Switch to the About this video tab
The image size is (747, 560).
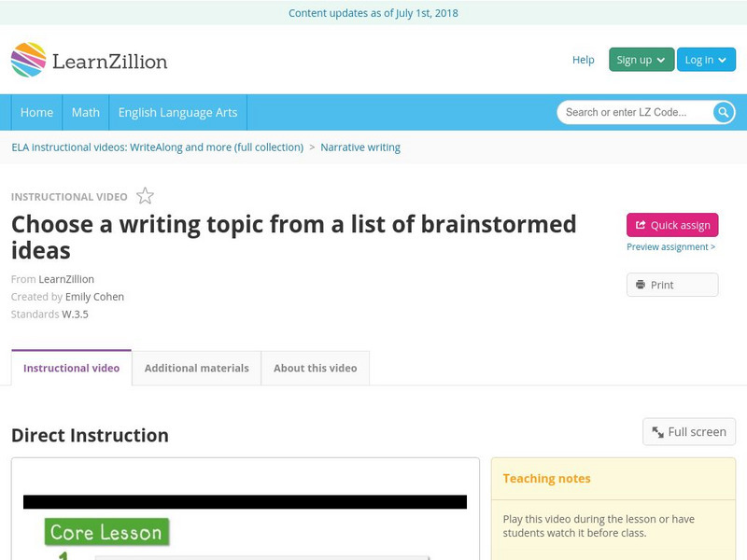click(315, 368)
